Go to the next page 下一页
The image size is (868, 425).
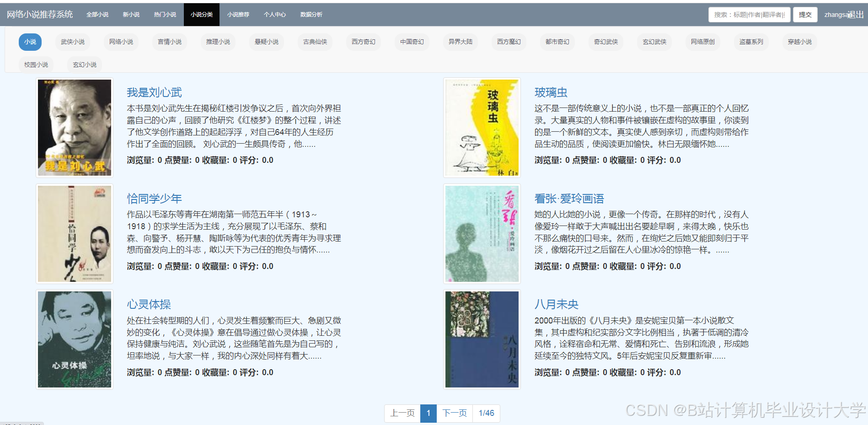pos(454,413)
